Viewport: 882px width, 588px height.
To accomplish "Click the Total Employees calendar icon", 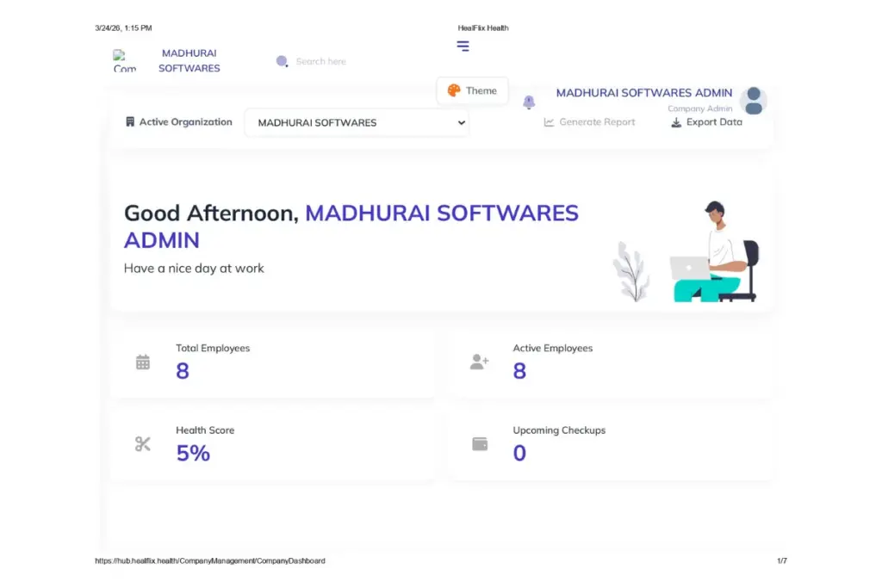I will pyautogui.click(x=143, y=362).
